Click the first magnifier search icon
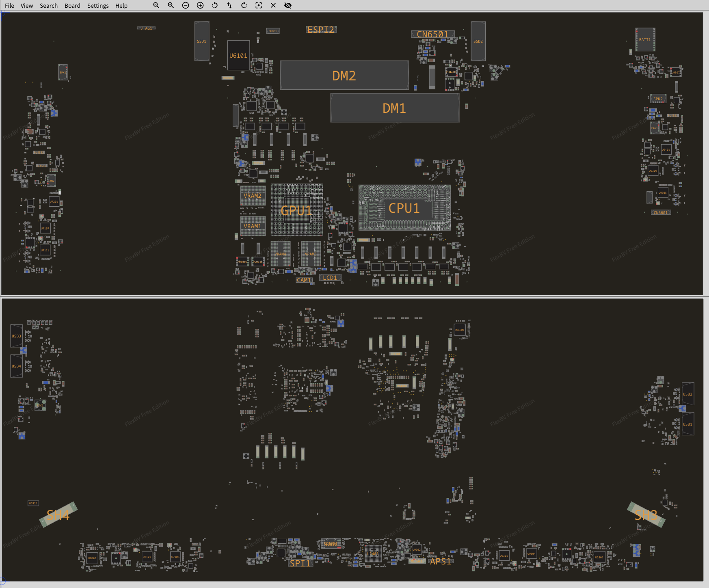 tap(156, 5)
